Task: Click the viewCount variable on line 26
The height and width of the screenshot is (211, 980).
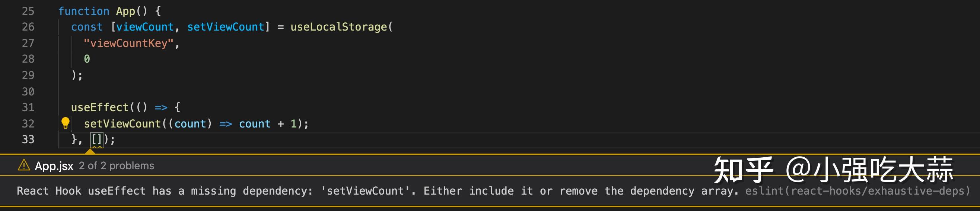Action: 144,27
